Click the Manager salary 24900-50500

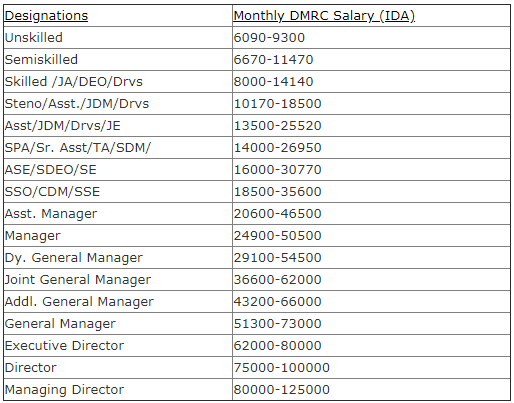pos(277,236)
